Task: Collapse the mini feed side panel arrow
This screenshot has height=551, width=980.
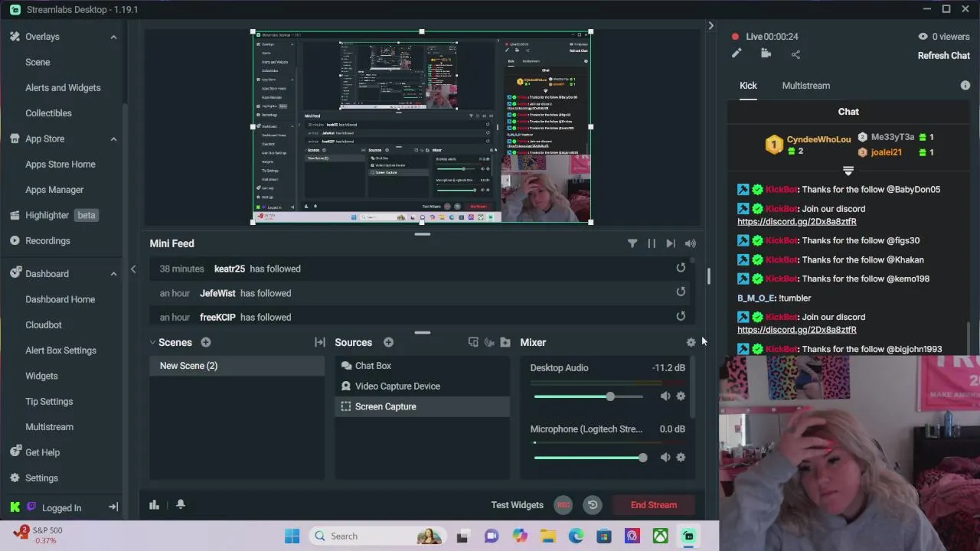Action: click(133, 269)
